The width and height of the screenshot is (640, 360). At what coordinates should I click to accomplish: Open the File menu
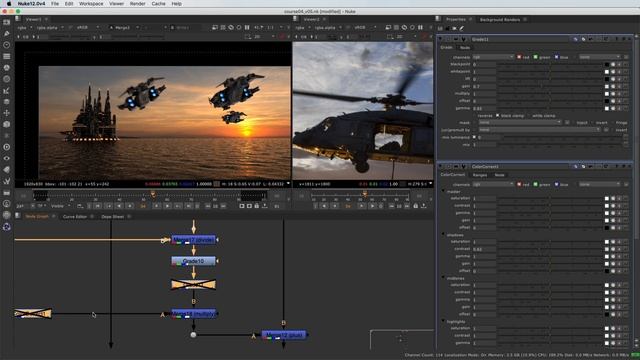tap(55, 4)
